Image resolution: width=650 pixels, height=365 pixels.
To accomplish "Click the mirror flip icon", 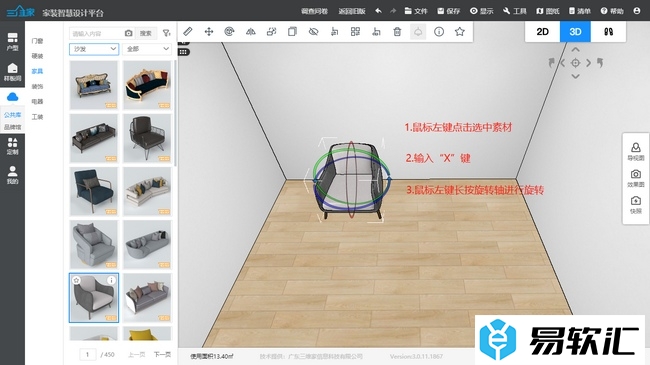I will (x=250, y=32).
